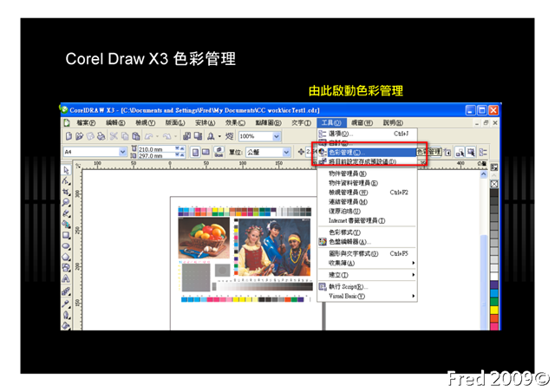Toggle set-for-all-pages button beside orientation
This screenshot has height=392, width=555.
click(x=219, y=153)
